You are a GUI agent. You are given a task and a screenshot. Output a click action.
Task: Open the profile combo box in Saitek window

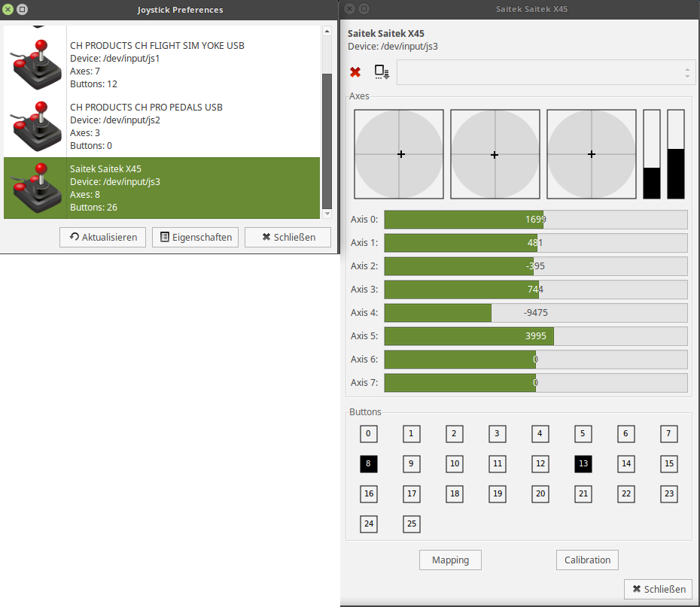pyautogui.click(x=546, y=72)
